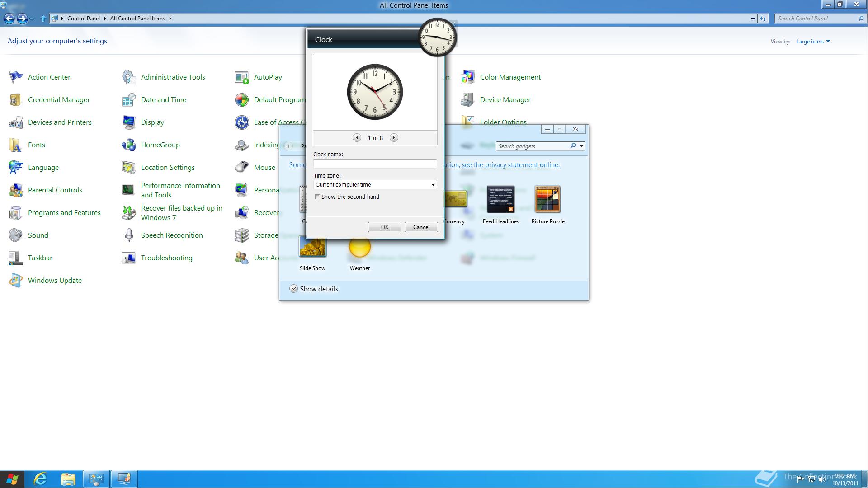Click the search magnifier in Search gadgets
Viewport: 868px width, 488px height.
click(573, 146)
